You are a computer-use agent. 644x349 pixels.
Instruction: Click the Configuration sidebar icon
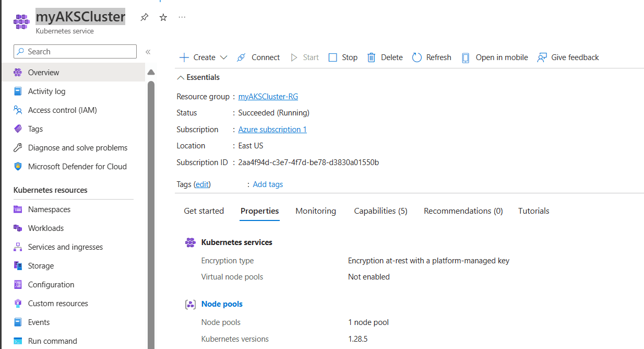18,285
